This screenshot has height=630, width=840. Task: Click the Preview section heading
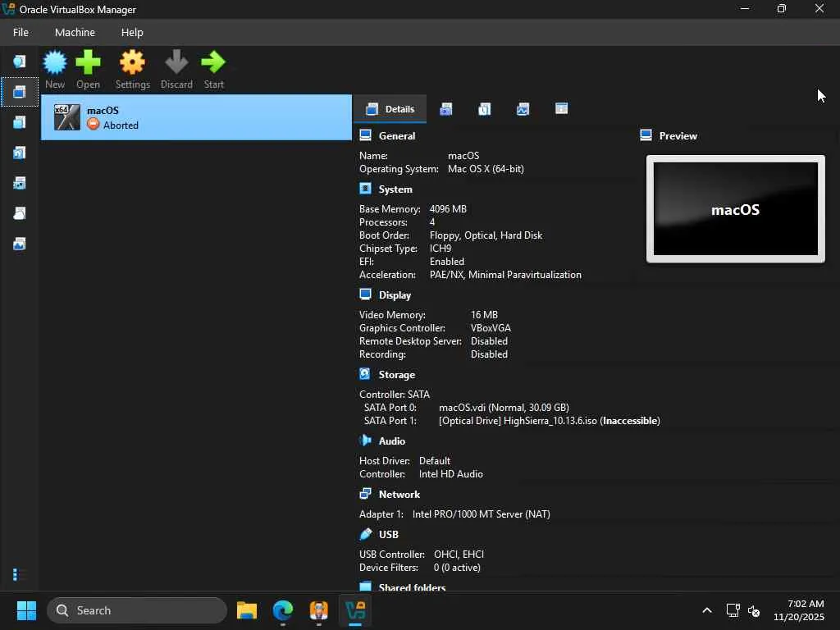pos(678,136)
